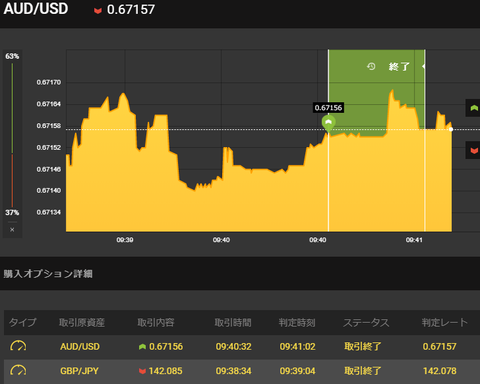Close the sentiment gauge with X icon

pos(12,230)
